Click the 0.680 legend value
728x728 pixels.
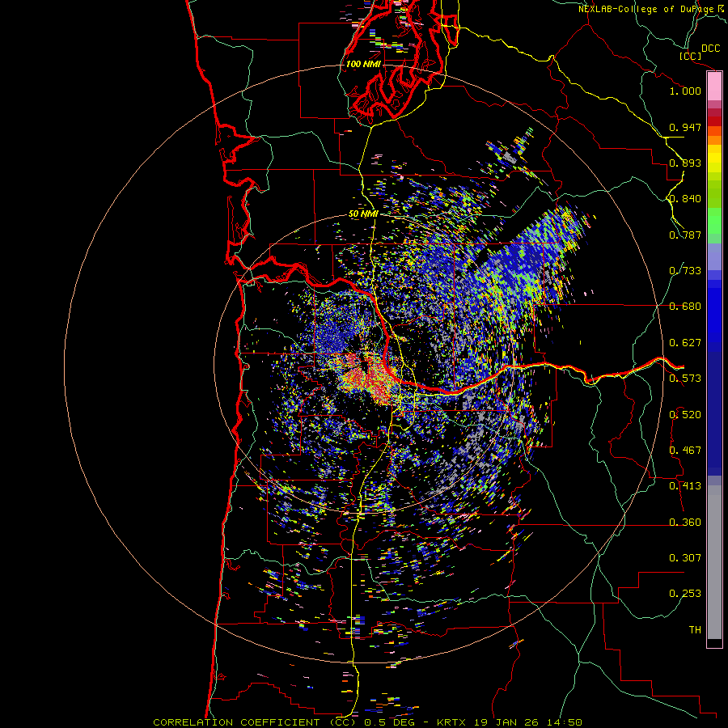[x=685, y=307]
